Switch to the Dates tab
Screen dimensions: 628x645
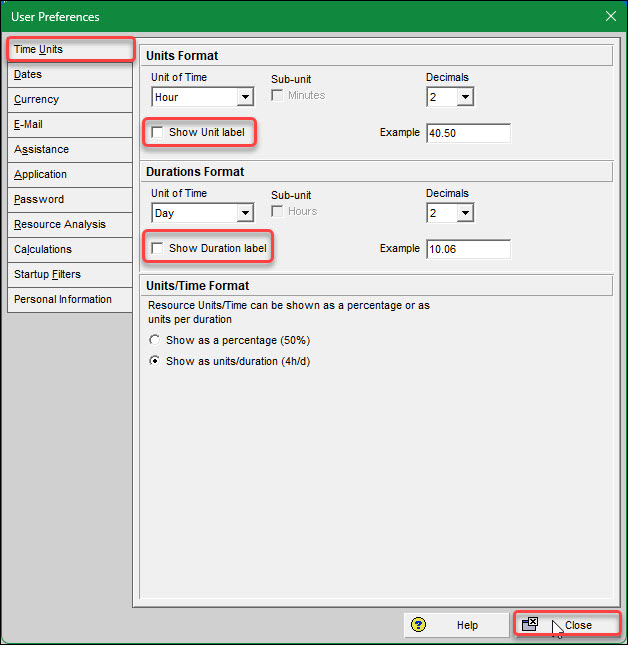click(70, 74)
